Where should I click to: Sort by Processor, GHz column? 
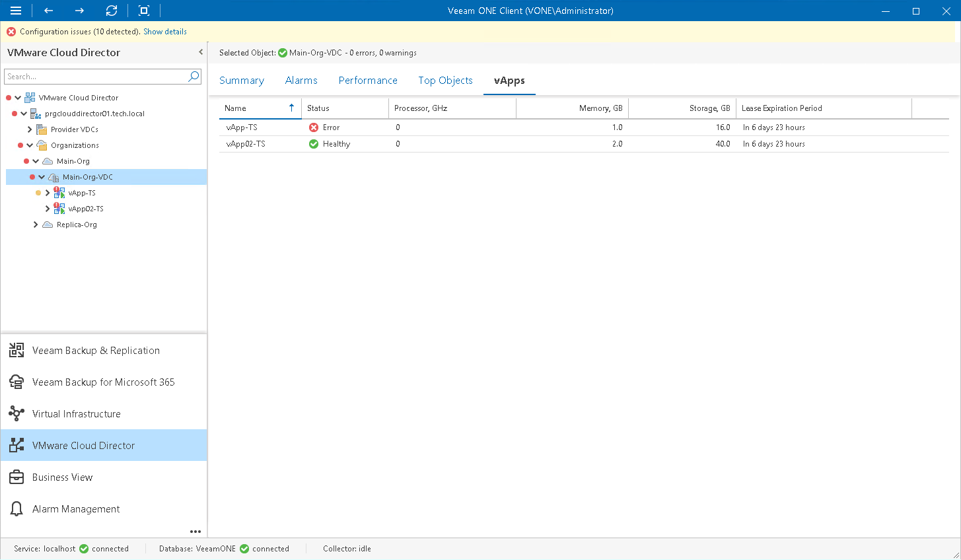pos(452,108)
